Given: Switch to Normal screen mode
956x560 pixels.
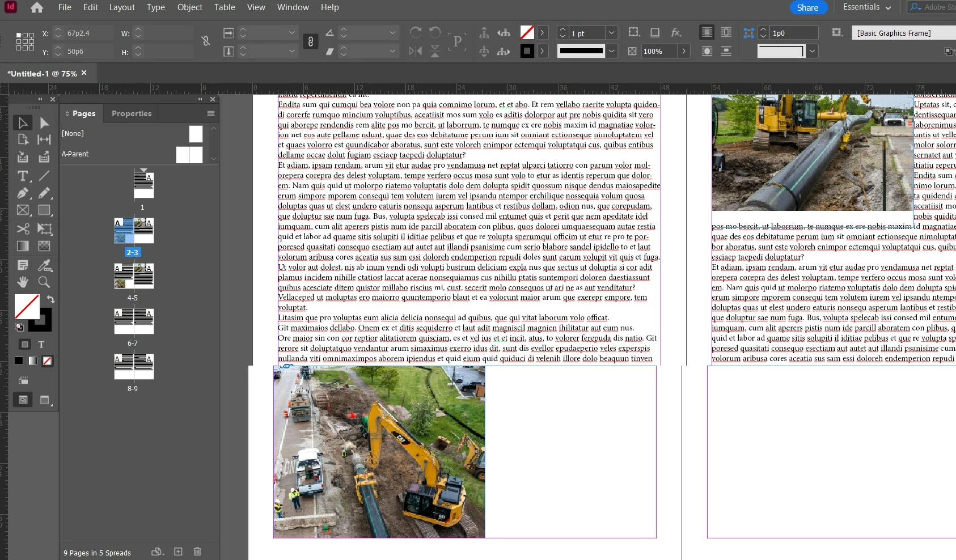Looking at the screenshot, I should pos(23,400).
